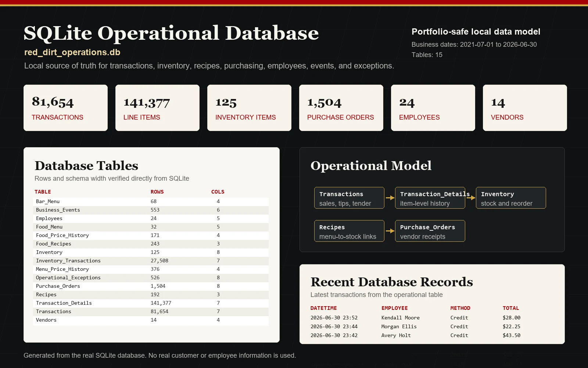Select the Food_Recipes table row
Image resolution: width=588 pixels, height=368 pixels.
pos(151,244)
